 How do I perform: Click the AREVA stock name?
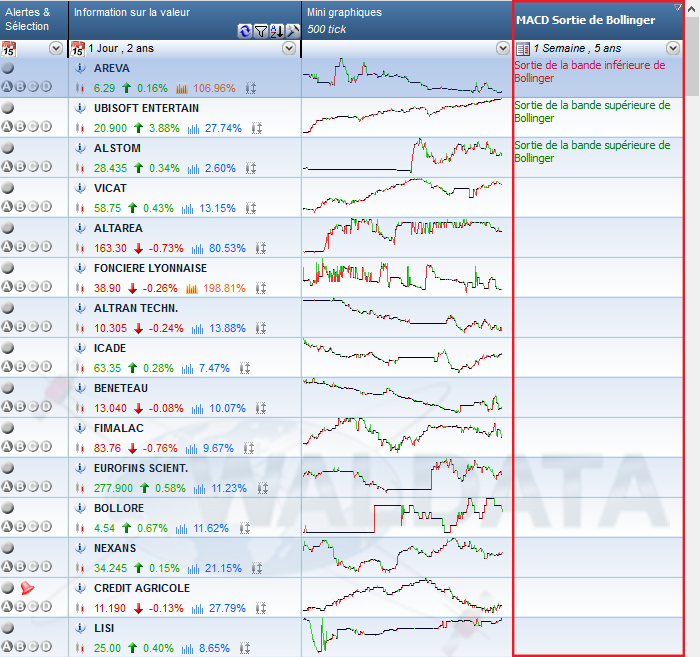[112, 68]
